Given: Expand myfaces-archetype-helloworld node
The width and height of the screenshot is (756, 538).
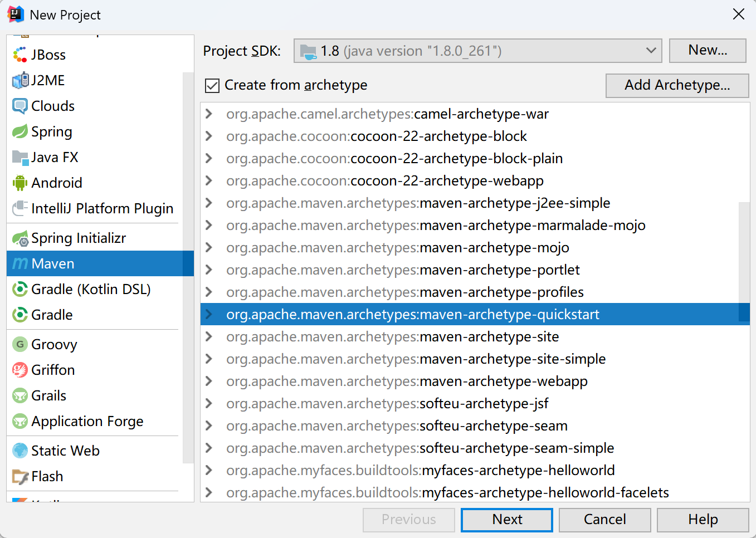Looking at the screenshot, I should [209, 470].
